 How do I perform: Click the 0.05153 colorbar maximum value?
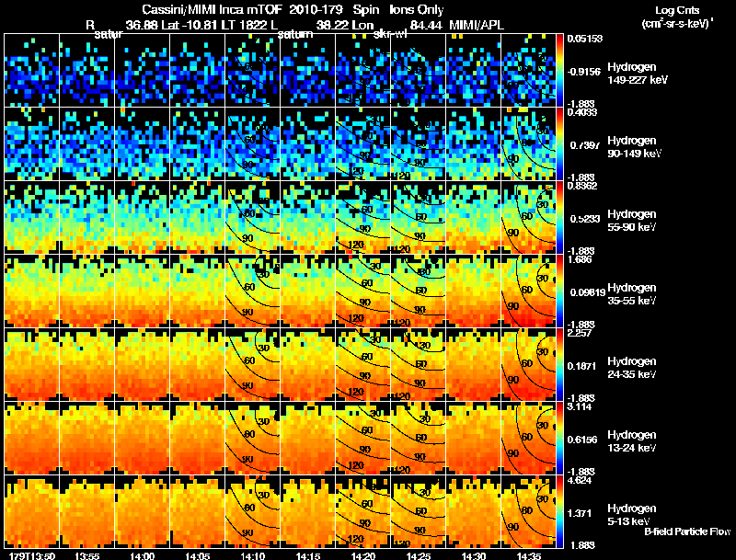[x=585, y=39]
